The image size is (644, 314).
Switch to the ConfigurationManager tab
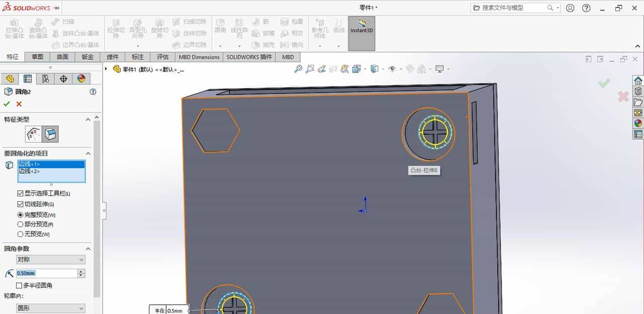point(44,78)
